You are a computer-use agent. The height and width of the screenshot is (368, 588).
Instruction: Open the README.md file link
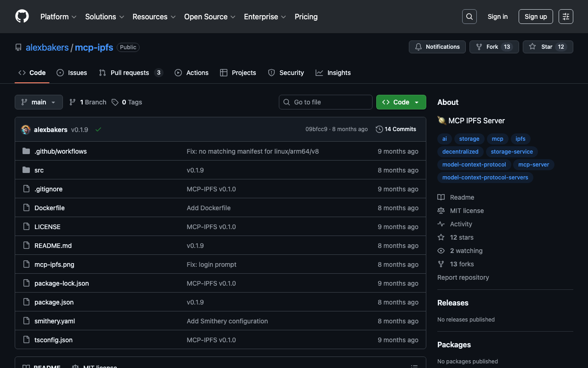53,246
